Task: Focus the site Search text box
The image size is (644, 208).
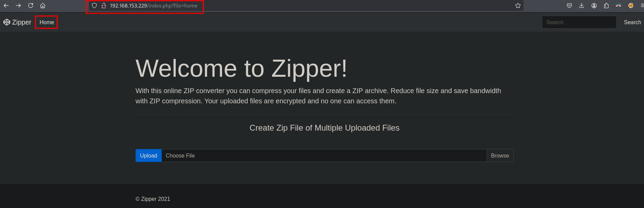Action: click(x=579, y=22)
